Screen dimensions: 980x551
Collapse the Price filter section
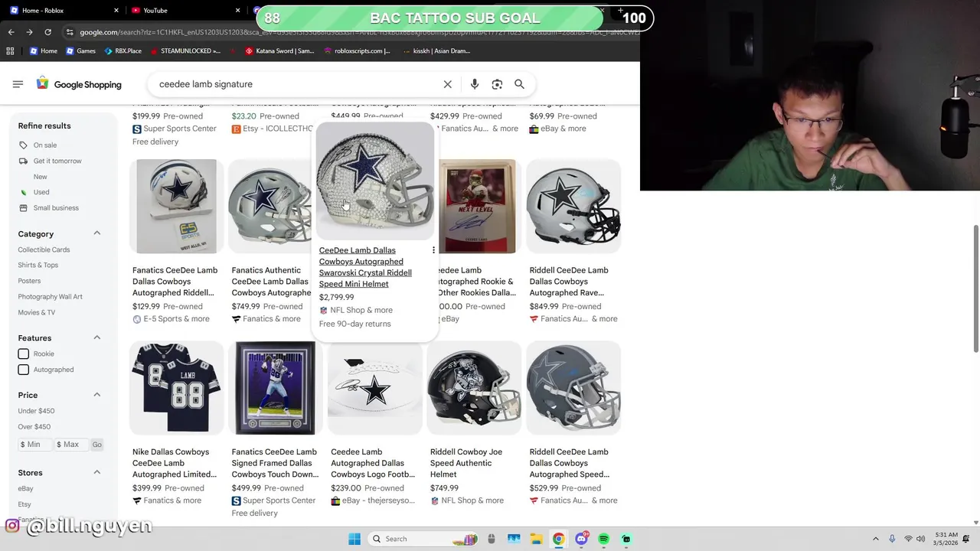(x=97, y=394)
